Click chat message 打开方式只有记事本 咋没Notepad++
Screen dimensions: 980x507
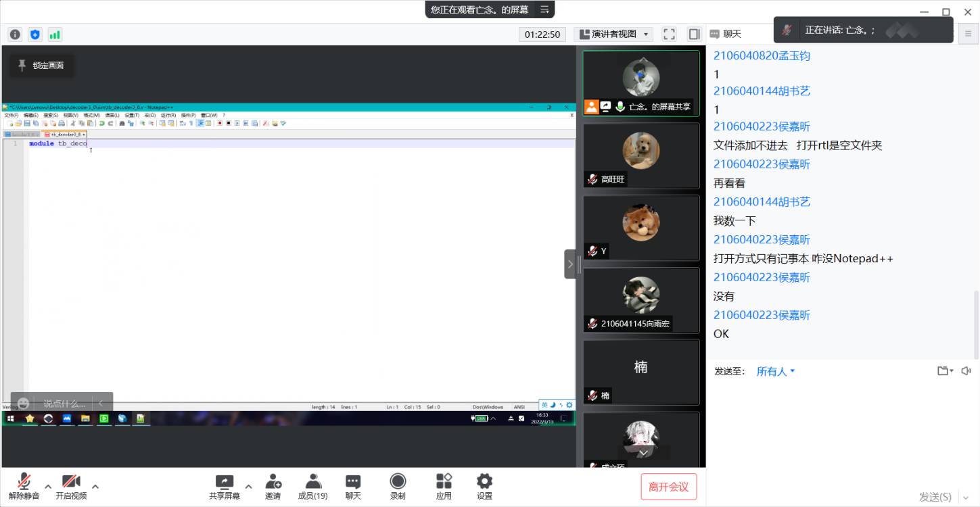[803, 258]
